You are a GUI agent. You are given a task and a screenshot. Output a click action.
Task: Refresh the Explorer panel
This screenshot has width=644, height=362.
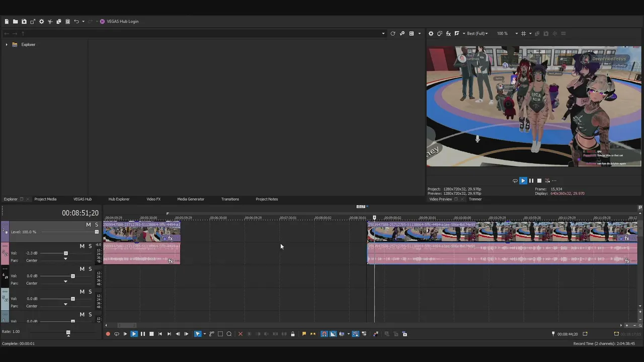(x=393, y=34)
